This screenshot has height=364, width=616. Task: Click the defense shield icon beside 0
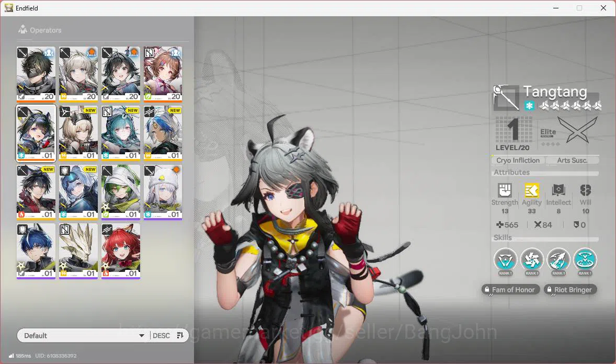(576, 225)
